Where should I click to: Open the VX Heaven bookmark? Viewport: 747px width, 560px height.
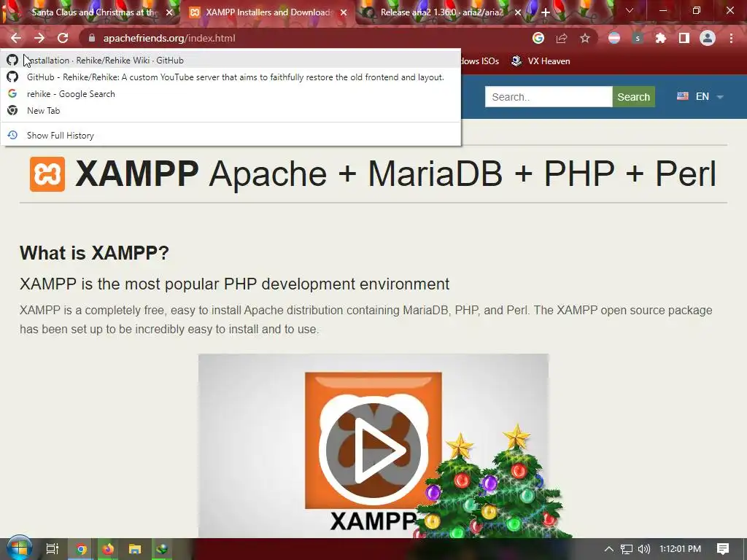[541, 61]
